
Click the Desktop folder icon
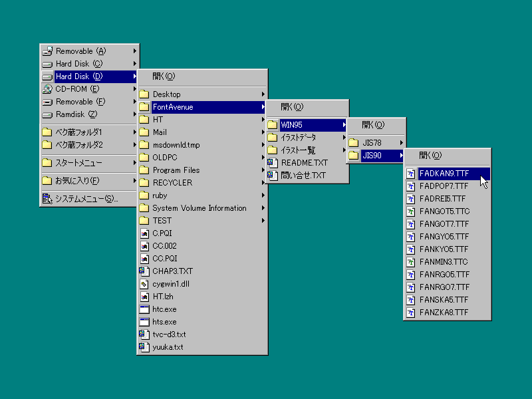click(144, 94)
